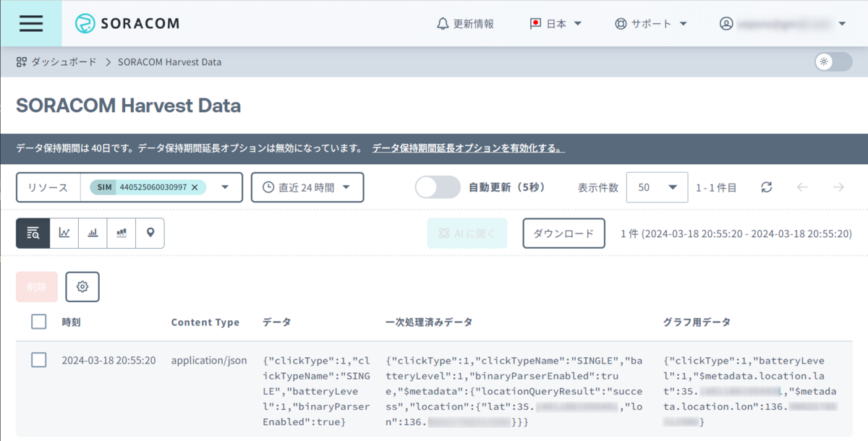This screenshot has width=868, height=441.
Task: Click the 1 - 1 件目 pagination text
Action: [716, 188]
